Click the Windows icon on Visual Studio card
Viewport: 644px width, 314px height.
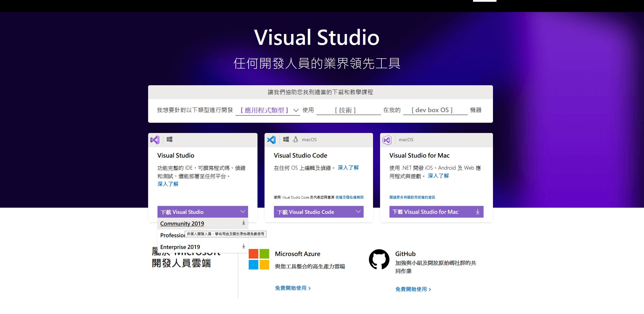(x=170, y=139)
